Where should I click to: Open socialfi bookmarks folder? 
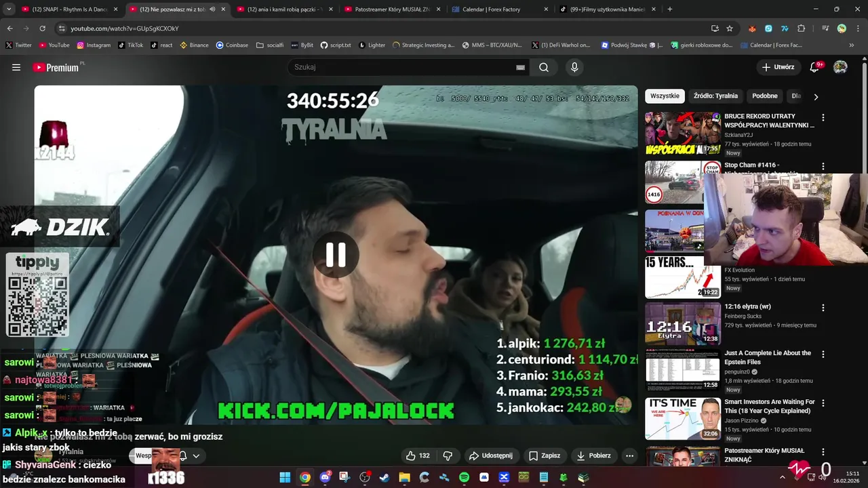270,45
